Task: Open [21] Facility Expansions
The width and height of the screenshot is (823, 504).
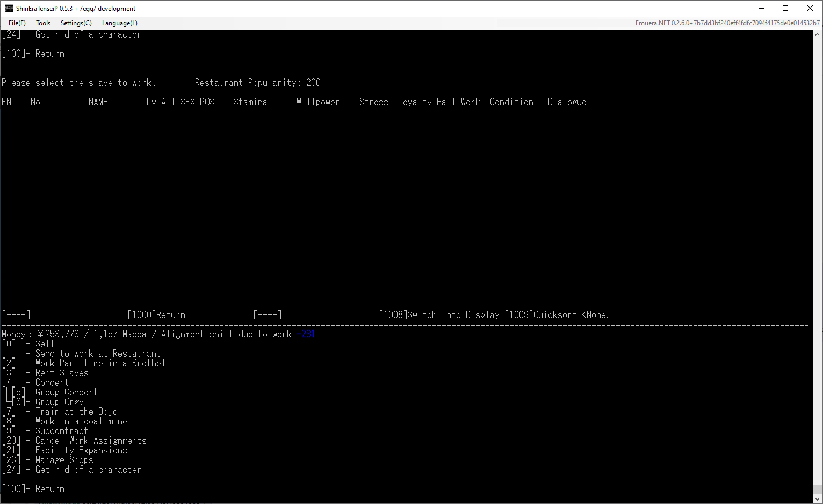Action: pyautogui.click(x=64, y=450)
